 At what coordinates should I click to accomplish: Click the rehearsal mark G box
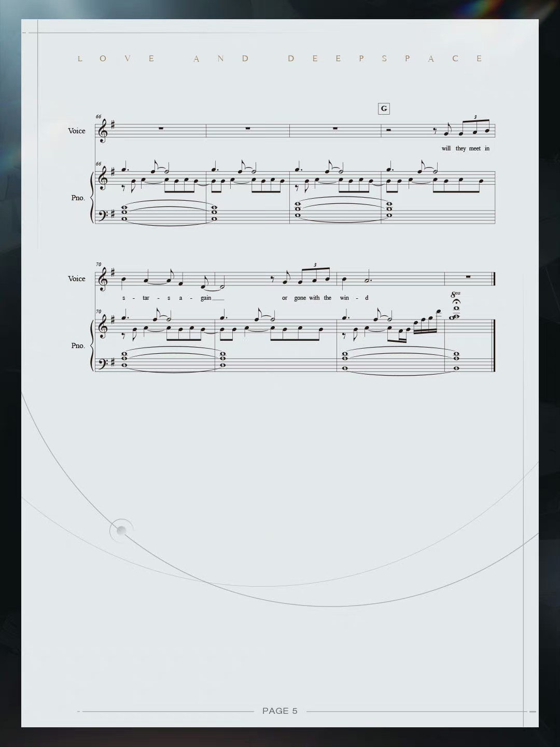384,108
